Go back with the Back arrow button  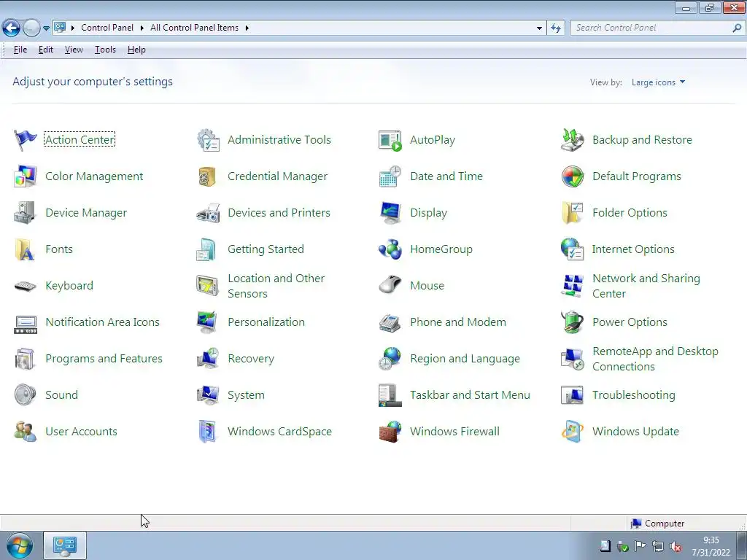click(x=12, y=28)
